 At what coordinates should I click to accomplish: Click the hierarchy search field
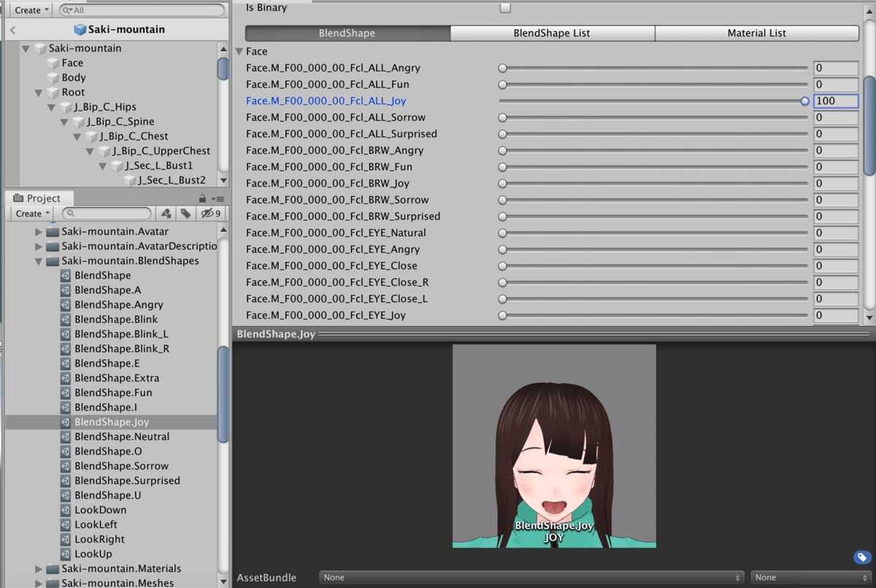click(142, 10)
